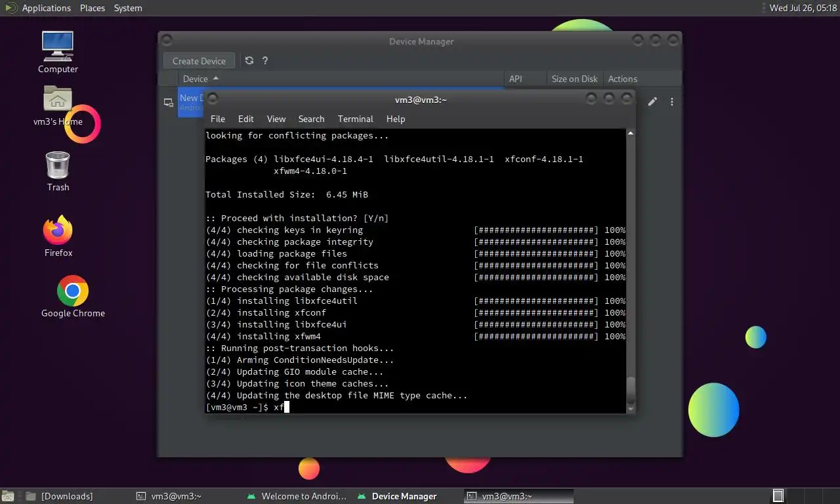The height and width of the screenshot is (504, 840).
Task: Open the terminal View menu
Action: (276, 119)
